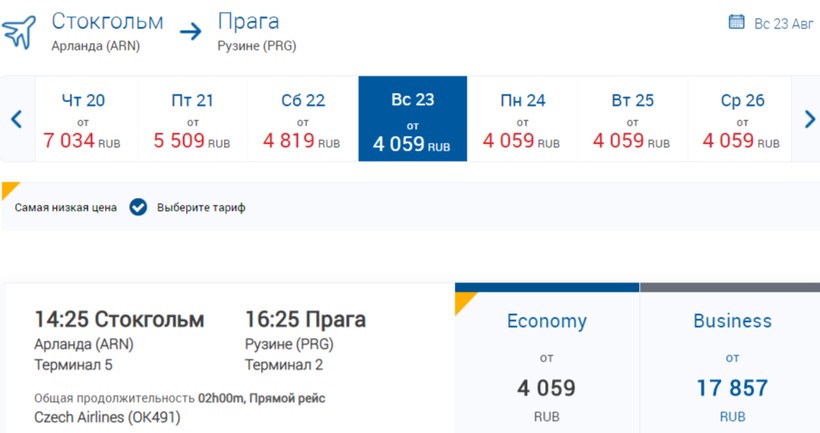Choose the Ср 26 date tab

coord(742,119)
